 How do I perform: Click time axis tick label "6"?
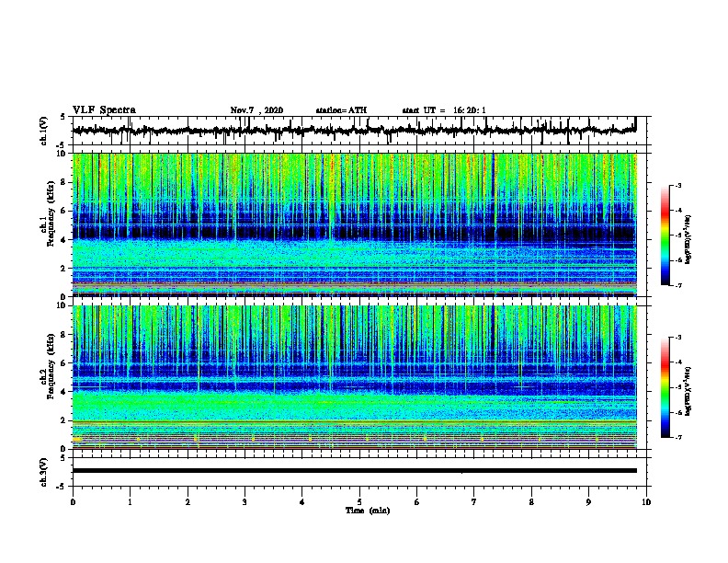pyautogui.click(x=417, y=502)
